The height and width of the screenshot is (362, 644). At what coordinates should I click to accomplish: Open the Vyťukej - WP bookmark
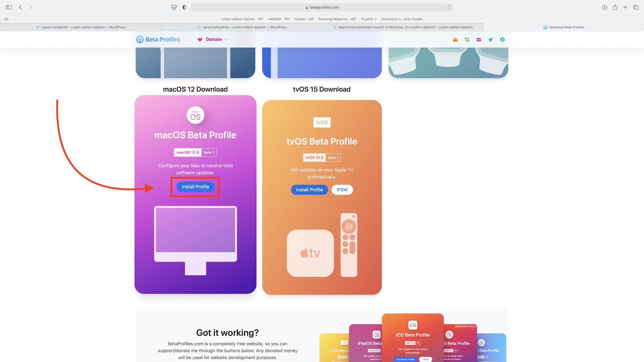click(x=304, y=19)
